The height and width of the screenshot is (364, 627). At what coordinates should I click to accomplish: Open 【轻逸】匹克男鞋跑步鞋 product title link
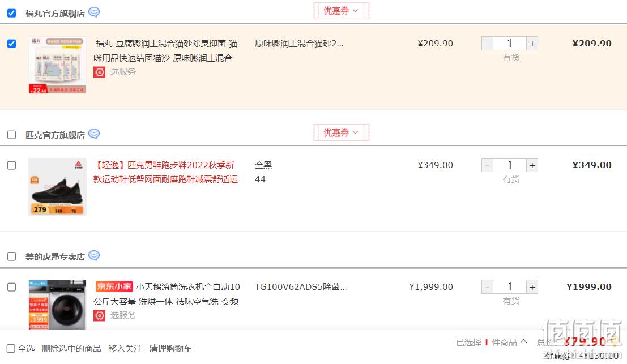(x=165, y=172)
